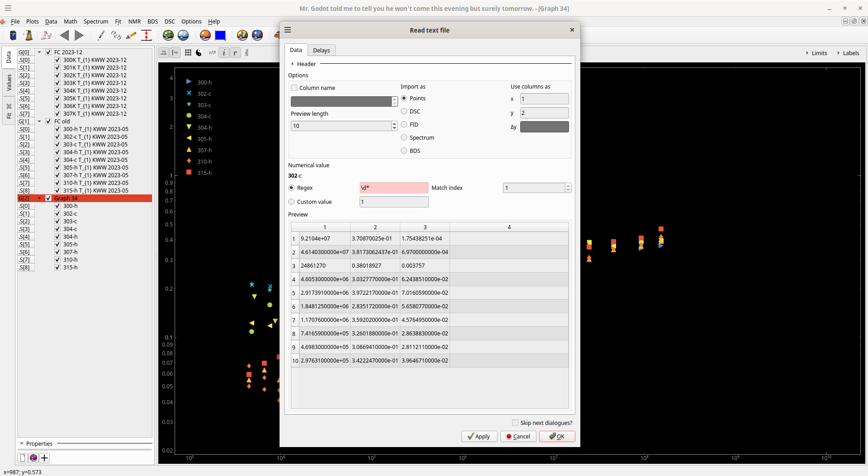Expand the Header section in the dialog

tap(293, 64)
